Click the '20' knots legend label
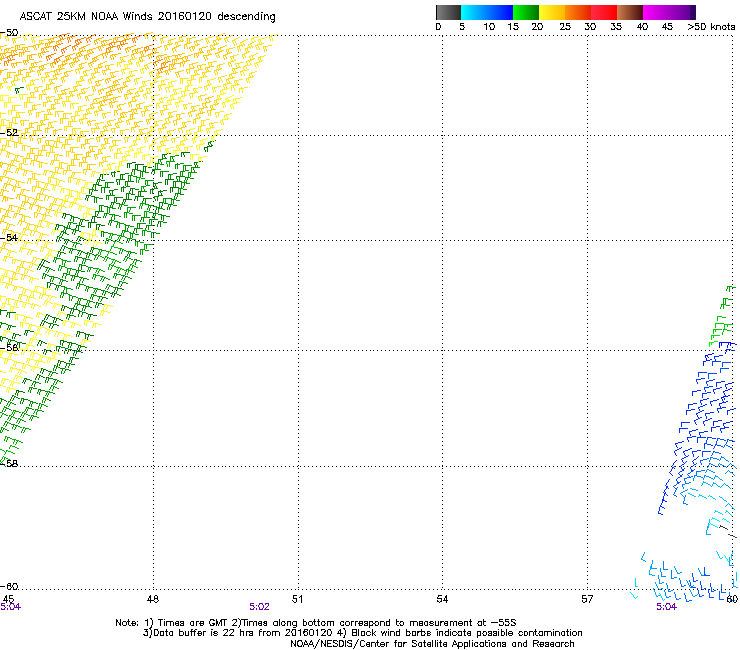740x650 pixels. (537, 27)
